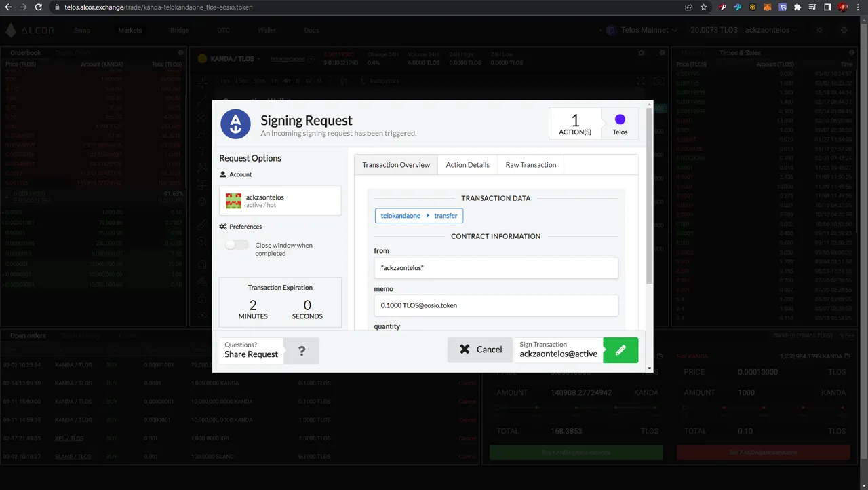
Task: Toggle the theme sun icon
Action: [820, 30]
